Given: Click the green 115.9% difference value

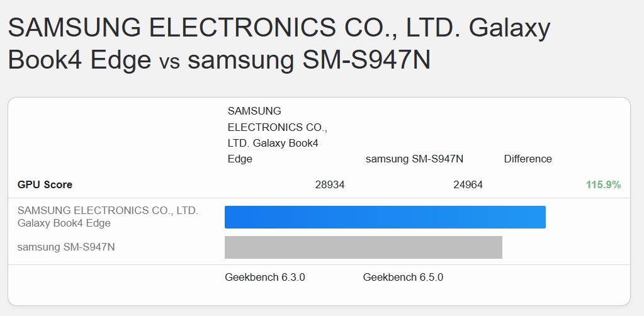Looking at the screenshot, I should click(x=603, y=184).
